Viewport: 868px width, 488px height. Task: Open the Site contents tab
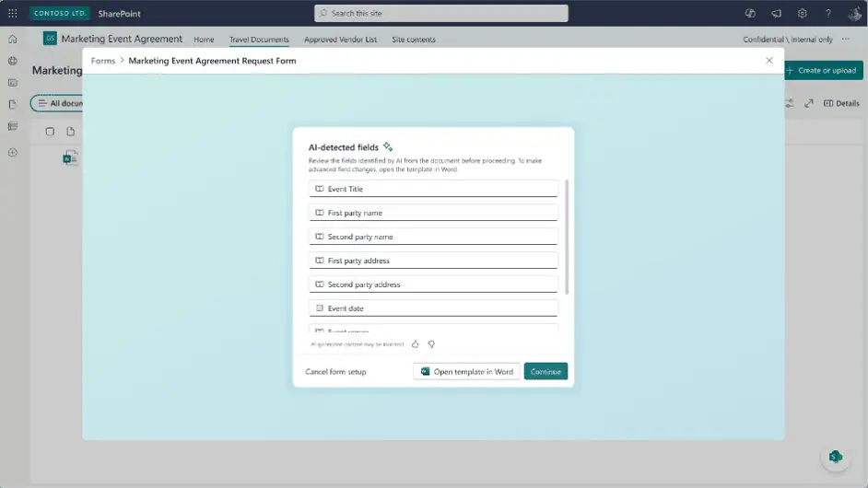(414, 40)
